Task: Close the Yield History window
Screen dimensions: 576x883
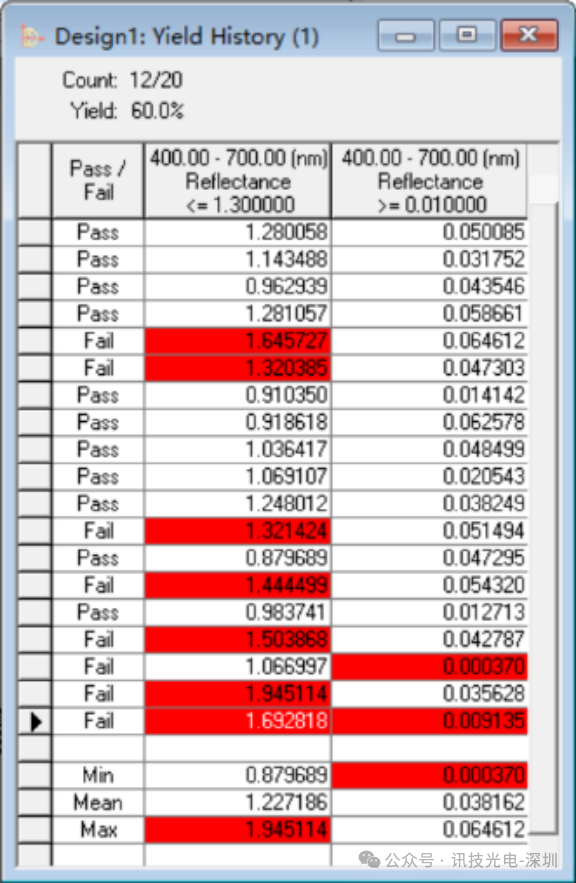Action: pos(529,36)
